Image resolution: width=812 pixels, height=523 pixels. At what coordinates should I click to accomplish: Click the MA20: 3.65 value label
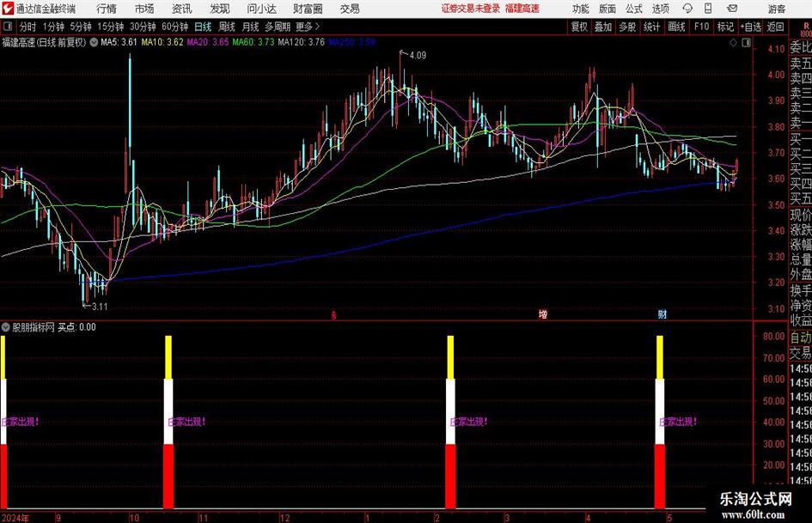click(x=208, y=42)
